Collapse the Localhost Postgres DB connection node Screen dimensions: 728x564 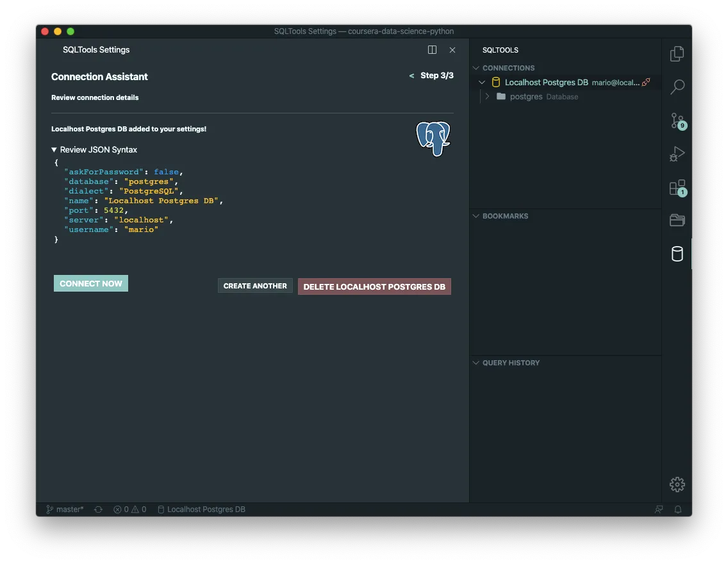pyautogui.click(x=482, y=82)
